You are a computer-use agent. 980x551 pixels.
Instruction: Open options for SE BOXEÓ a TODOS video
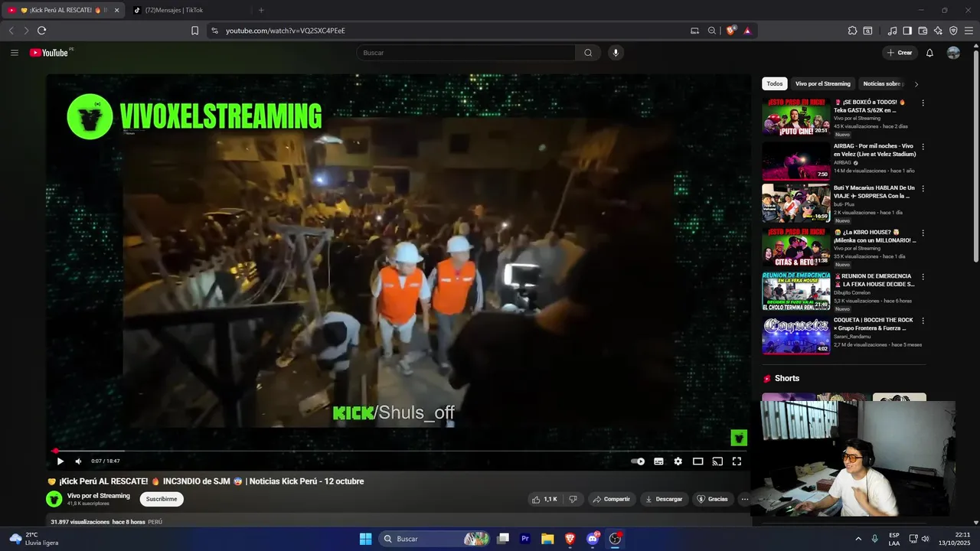coord(923,103)
